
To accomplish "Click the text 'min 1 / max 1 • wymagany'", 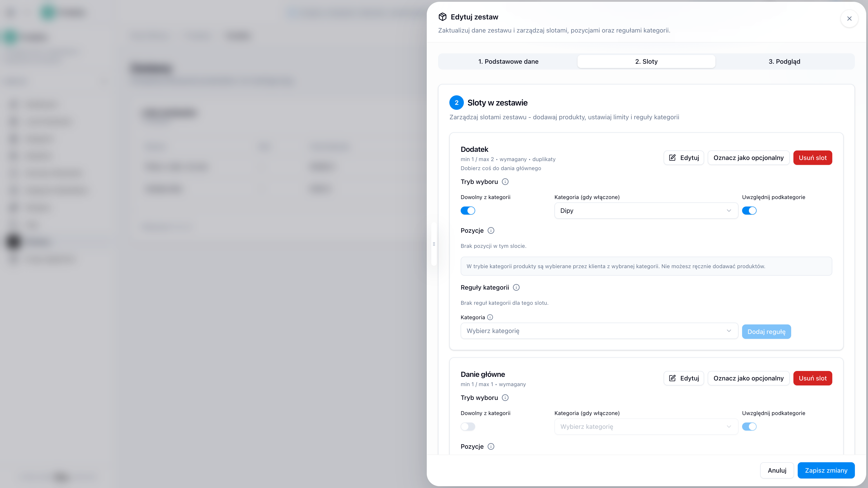I will pos(493,384).
